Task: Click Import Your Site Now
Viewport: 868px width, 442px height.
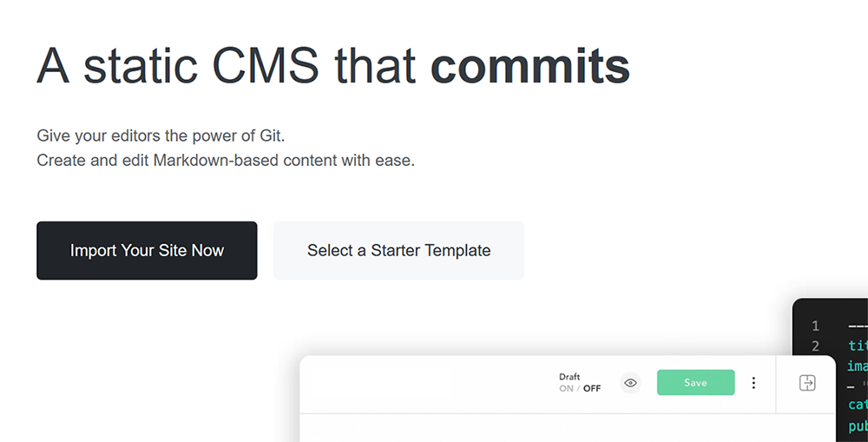Action: point(147,250)
